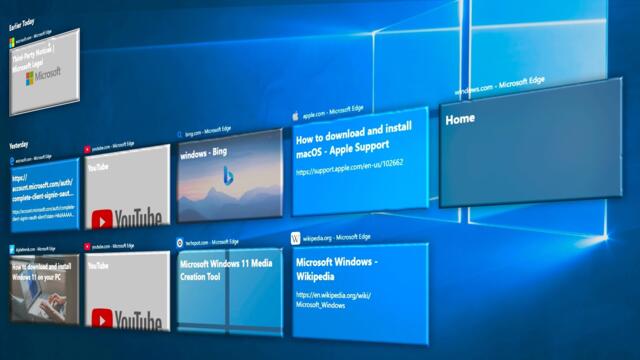Image resolution: width=640 pixels, height=360 pixels.
Task: Open the 'Microsoft Windows 11 Media Creation Tool' card
Action: click(230, 292)
